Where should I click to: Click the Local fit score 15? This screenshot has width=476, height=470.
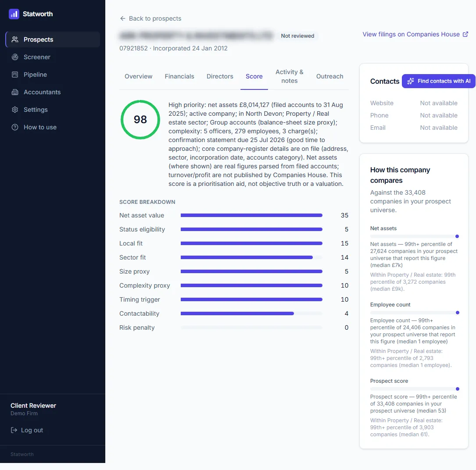click(x=344, y=243)
